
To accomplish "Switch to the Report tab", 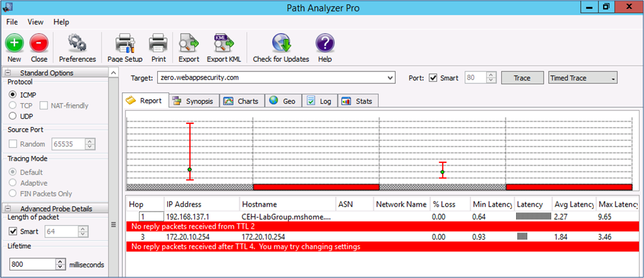I will click(x=145, y=100).
